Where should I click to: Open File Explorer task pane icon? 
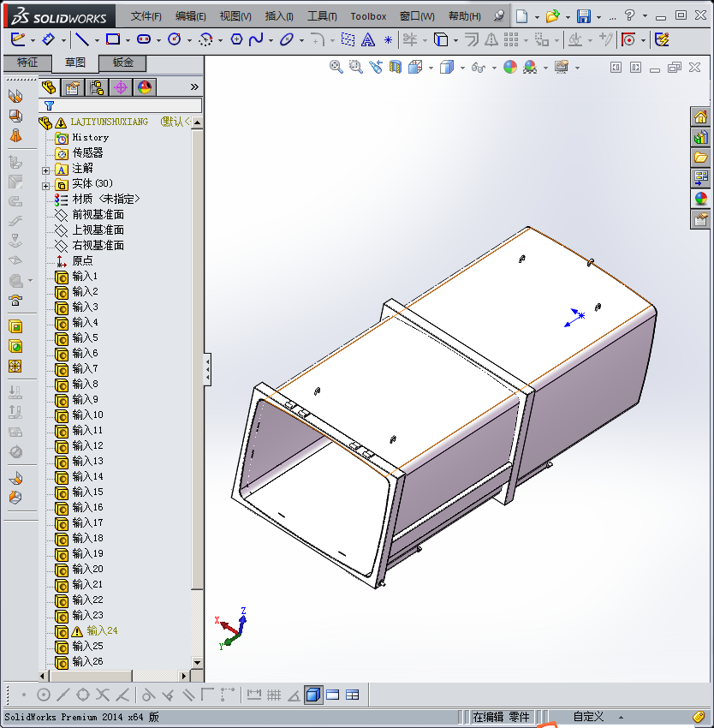(x=701, y=158)
